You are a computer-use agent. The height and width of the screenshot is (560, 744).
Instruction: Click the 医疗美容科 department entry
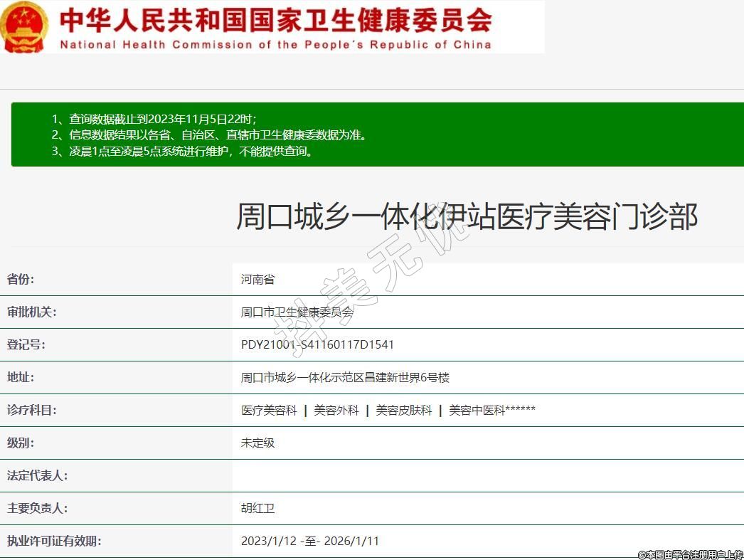tap(269, 411)
